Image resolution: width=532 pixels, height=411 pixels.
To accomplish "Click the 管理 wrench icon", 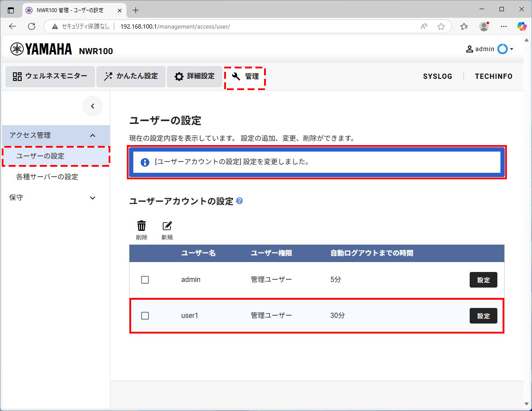I will point(235,76).
